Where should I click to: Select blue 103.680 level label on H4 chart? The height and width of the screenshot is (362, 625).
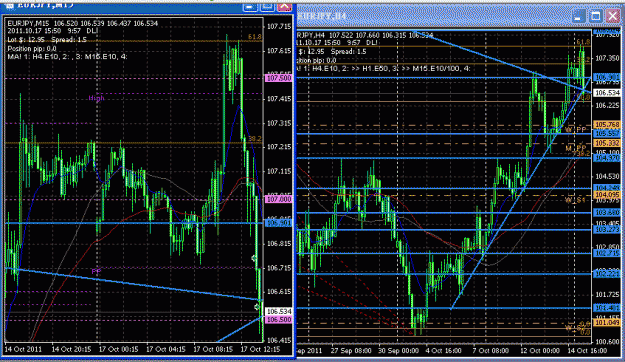coord(607,213)
